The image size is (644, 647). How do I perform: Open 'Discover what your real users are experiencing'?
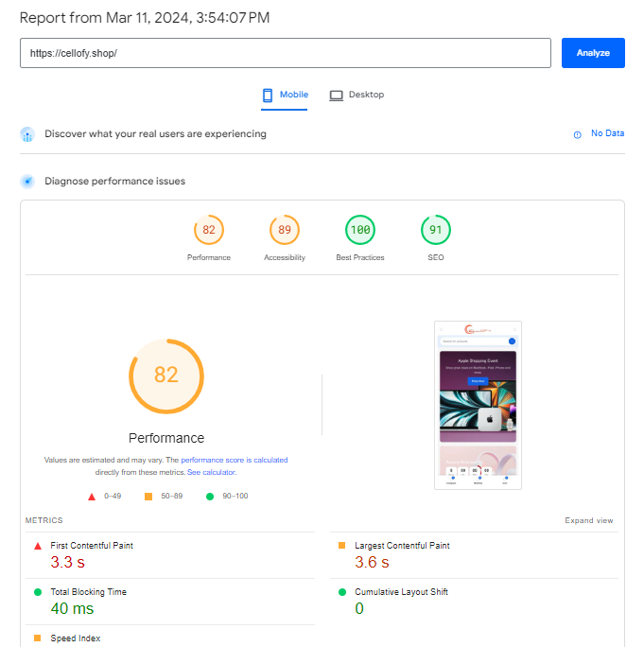155,134
